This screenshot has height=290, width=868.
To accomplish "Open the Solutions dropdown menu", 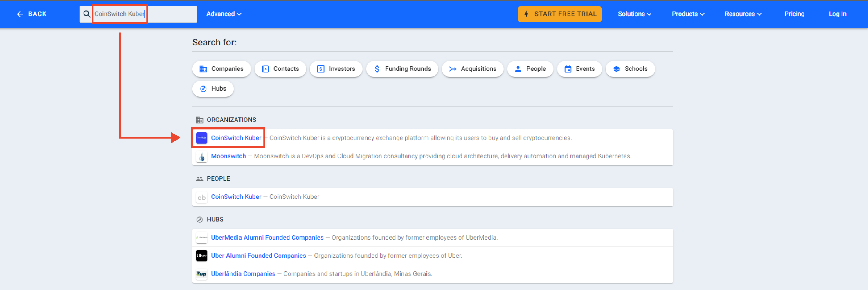I will point(634,14).
